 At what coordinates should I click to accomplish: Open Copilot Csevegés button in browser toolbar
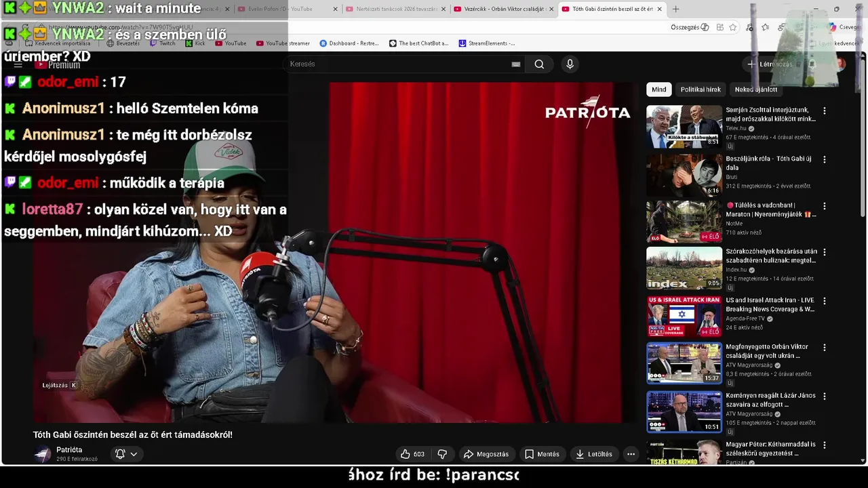tap(845, 27)
